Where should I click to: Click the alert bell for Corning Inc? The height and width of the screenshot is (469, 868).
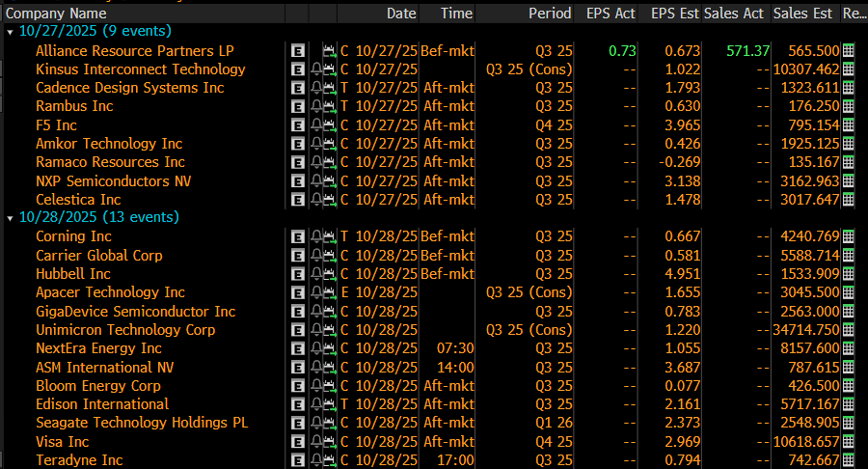click(316, 237)
